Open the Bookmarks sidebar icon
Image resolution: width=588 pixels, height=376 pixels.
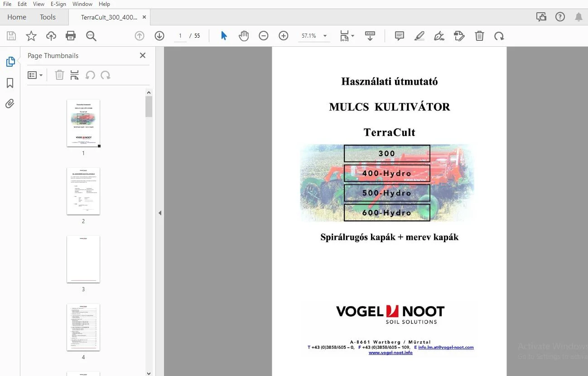(x=10, y=83)
